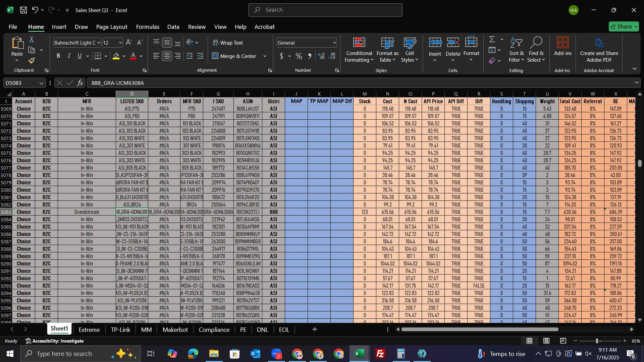Open File Explorer from the taskbar
This screenshot has height=362, width=644.
[x=214, y=354]
